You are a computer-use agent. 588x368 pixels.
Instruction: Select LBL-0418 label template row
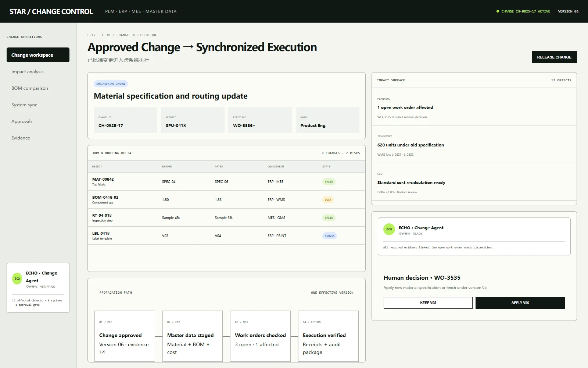[226, 236]
